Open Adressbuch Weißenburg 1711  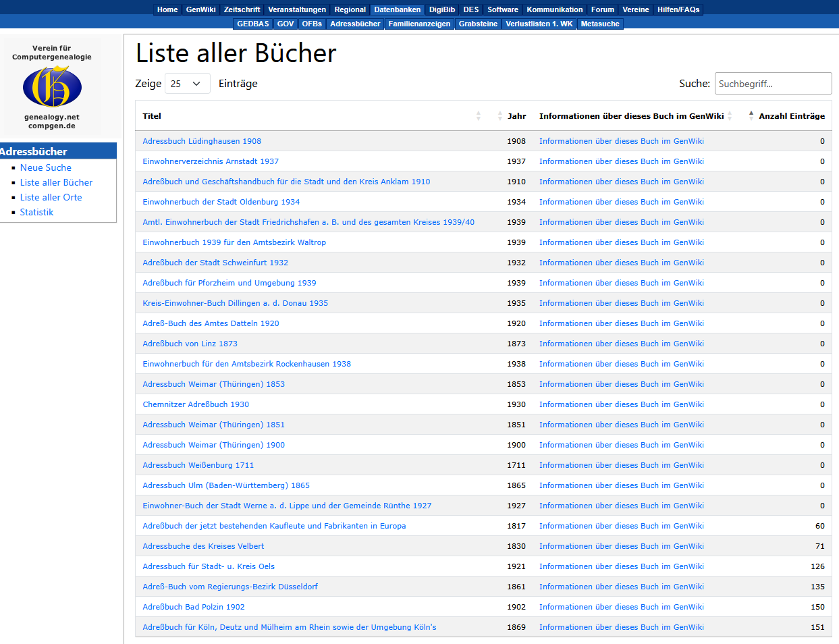point(198,465)
